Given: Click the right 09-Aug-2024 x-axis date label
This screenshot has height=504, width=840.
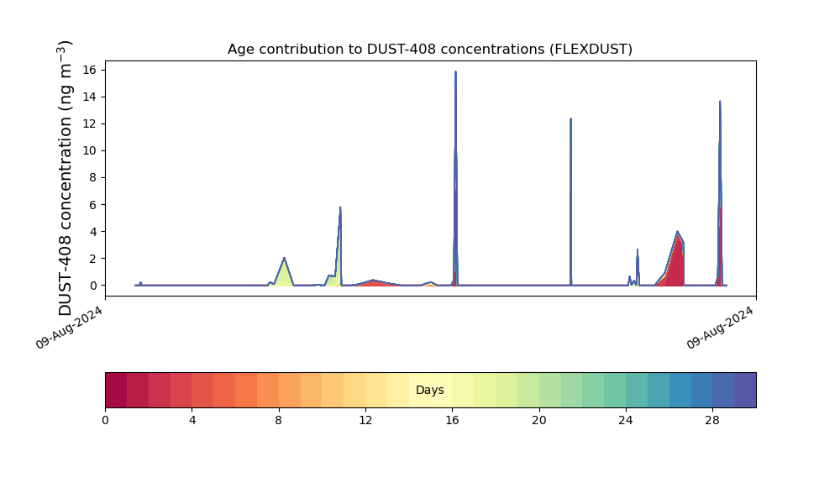Looking at the screenshot, I should click(722, 328).
